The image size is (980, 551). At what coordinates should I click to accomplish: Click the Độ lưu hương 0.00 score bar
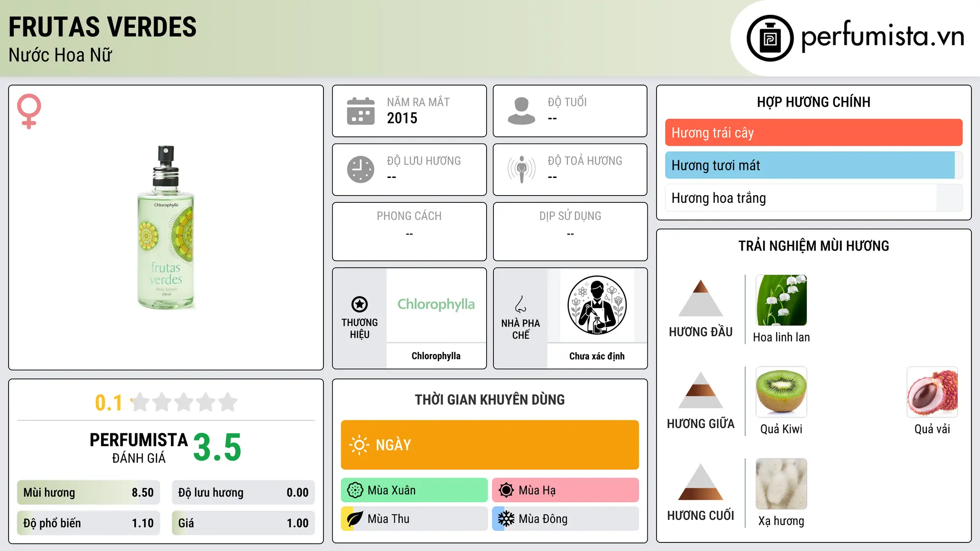[x=243, y=493]
